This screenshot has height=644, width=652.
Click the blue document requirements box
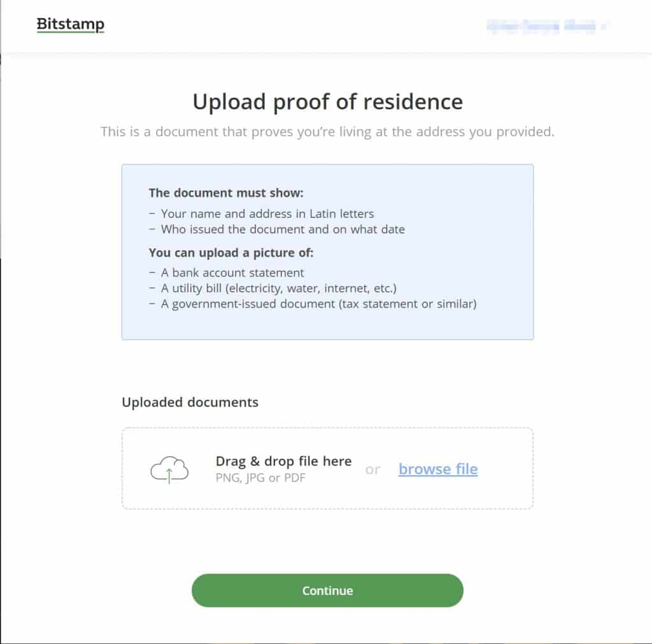[327, 251]
